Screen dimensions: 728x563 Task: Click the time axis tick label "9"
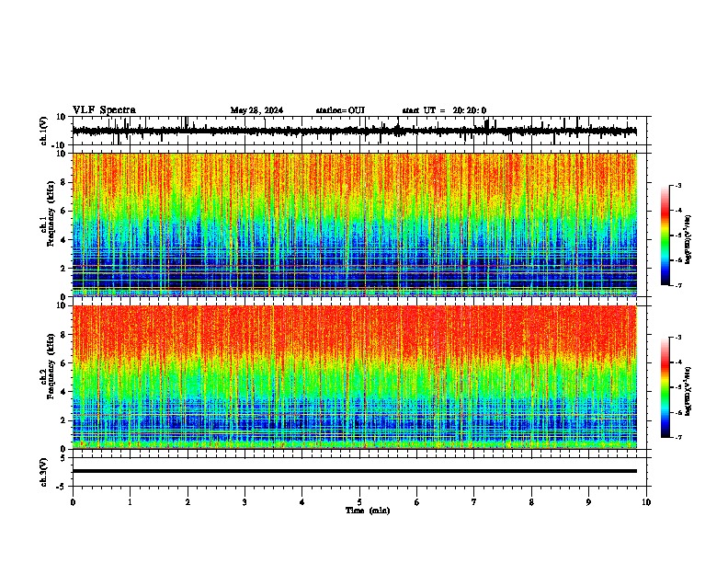tap(588, 502)
